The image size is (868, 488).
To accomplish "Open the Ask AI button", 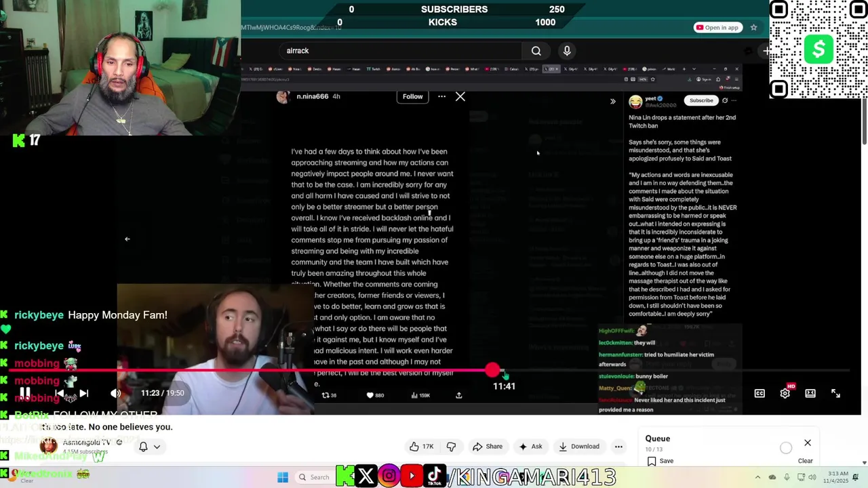I will (530, 447).
